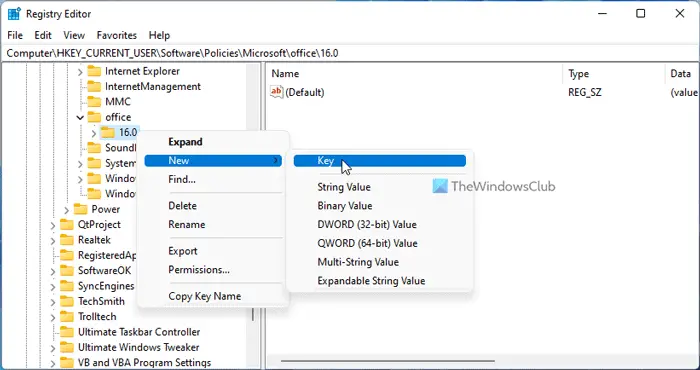The height and width of the screenshot is (370, 700).
Task: Open the New submenu entry
Action: coord(213,161)
